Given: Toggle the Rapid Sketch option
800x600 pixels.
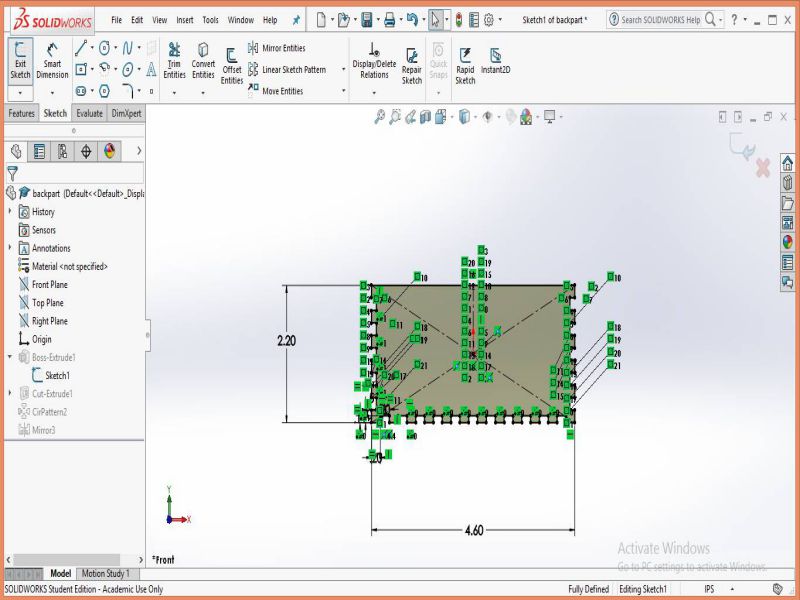Looking at the screenshot, I should point(465,66).
